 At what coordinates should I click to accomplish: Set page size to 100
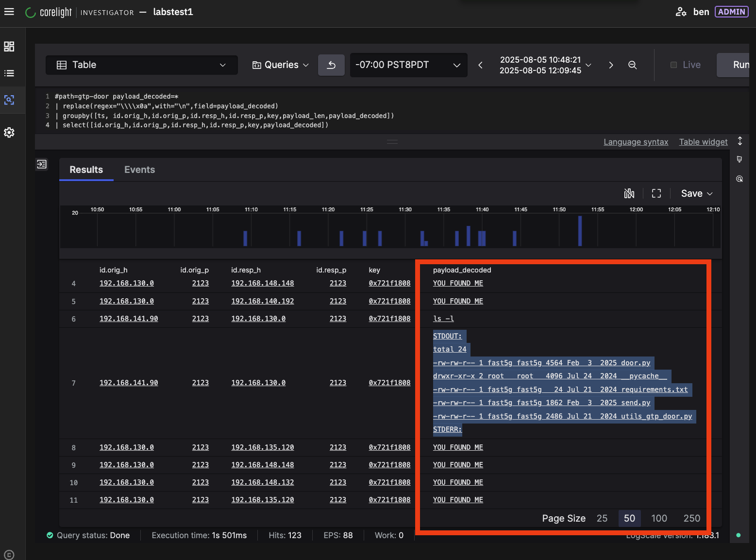pos(659,518)
